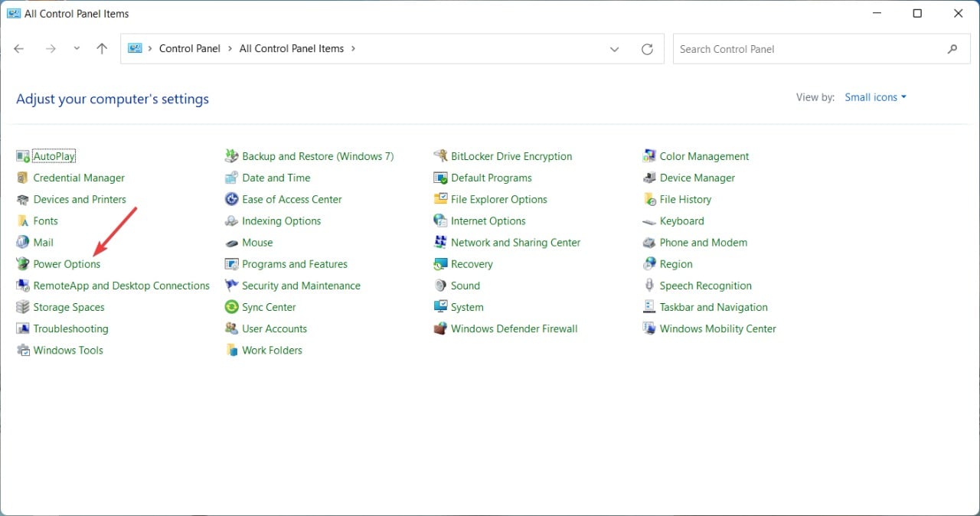Go back with the Back arrow

click(x=19, y=49)
